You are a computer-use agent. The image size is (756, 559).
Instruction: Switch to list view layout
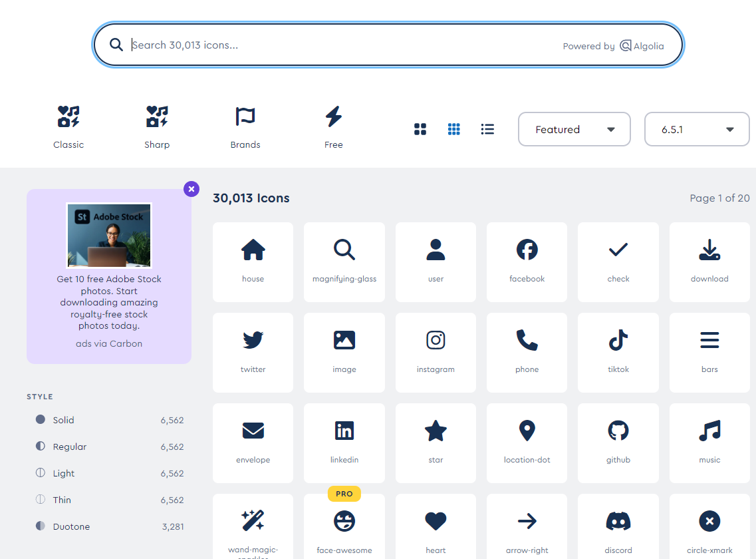tap(487, 129)
